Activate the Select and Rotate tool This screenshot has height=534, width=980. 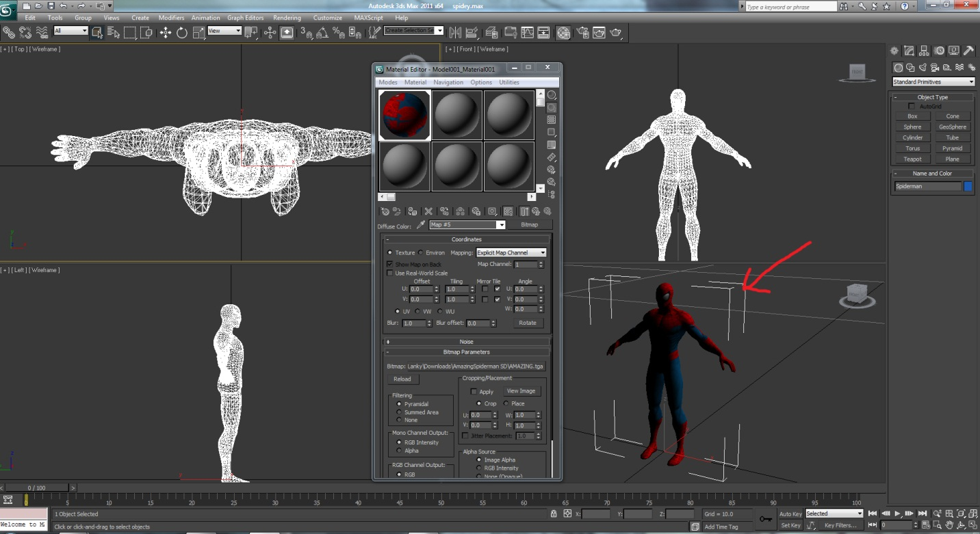(x=182, y=32)
